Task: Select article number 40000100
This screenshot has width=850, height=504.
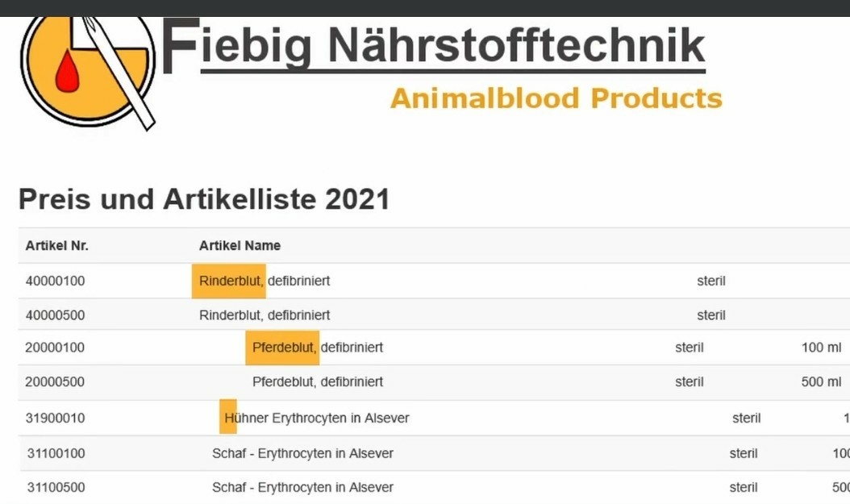Action: click(55, 281)
